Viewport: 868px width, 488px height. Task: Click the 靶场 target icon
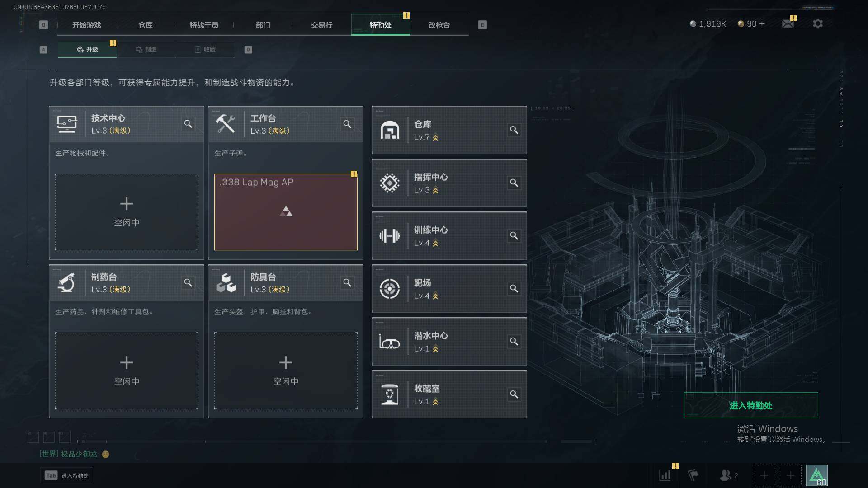point(389,289)
